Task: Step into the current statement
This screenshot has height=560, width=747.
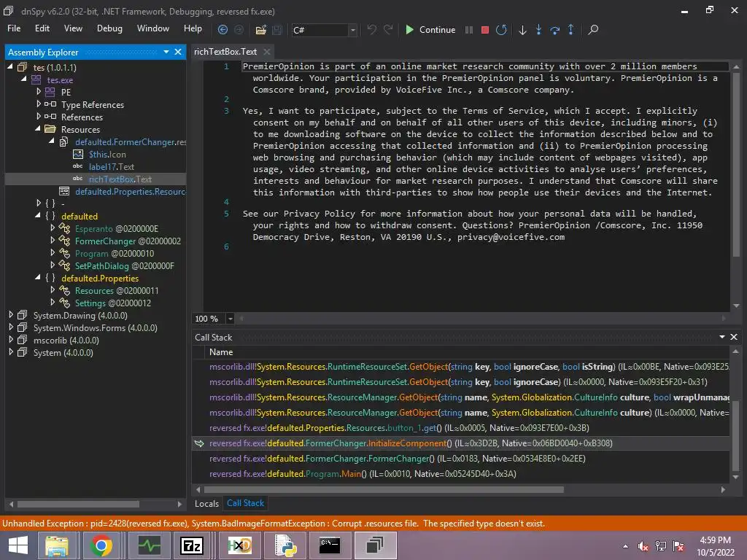Action: point(538,29)
